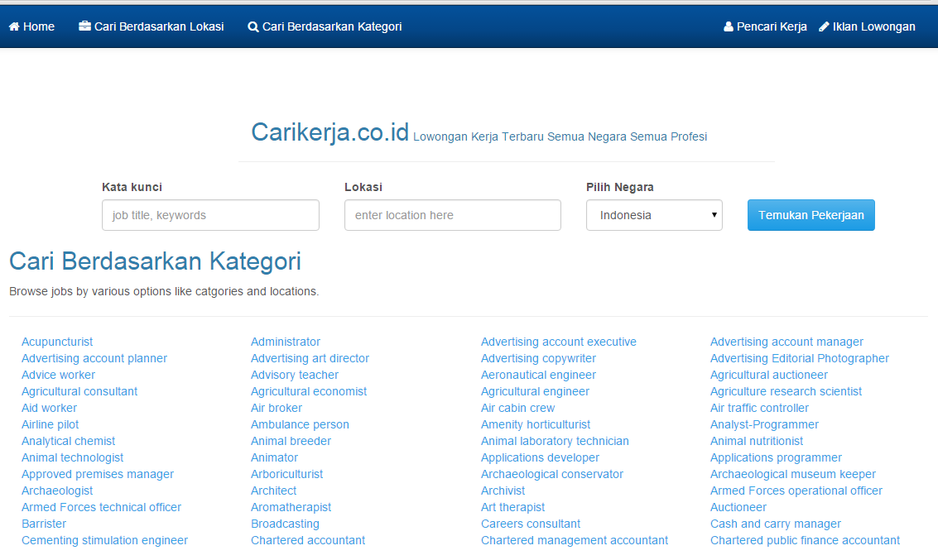Click the Kata kunci keyword input field
Viewport: 938px width, 560px height.
point(210,215)
